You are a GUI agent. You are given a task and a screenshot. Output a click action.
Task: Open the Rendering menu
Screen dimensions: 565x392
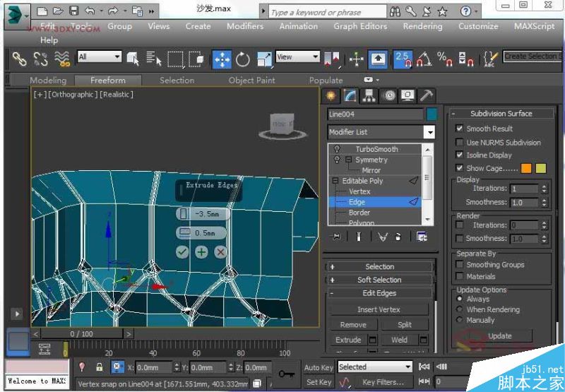422,26
